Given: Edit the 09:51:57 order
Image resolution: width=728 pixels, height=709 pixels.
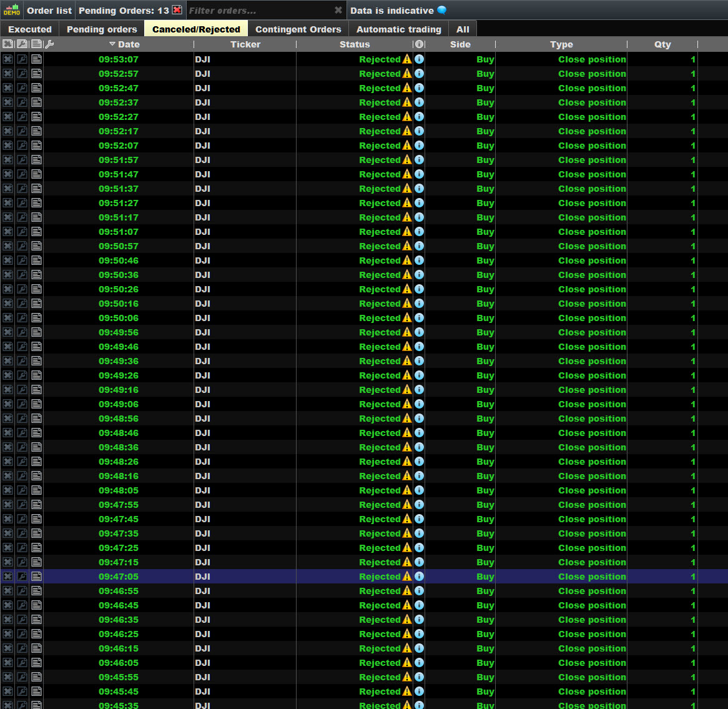Looking at the screenshot, I should (22, 160).
